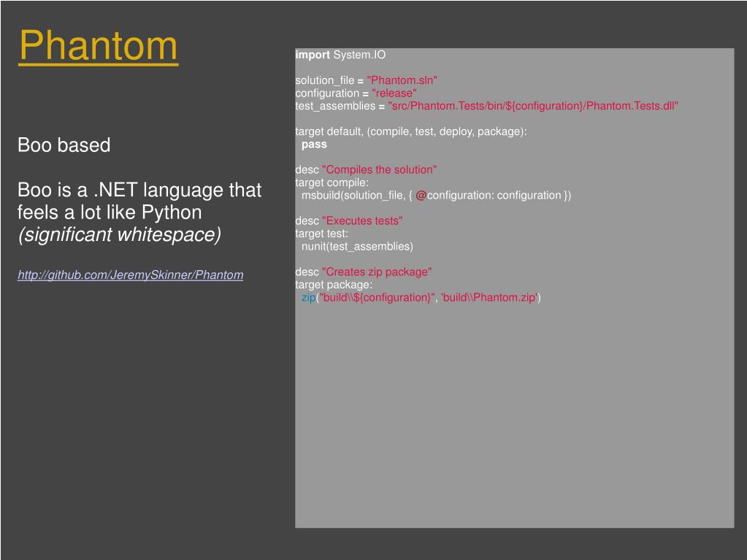This screenshot has width=747, height=560.
Task: Open the github.com/JeremySkinner/Phantom link
Action: coord(131,275)
